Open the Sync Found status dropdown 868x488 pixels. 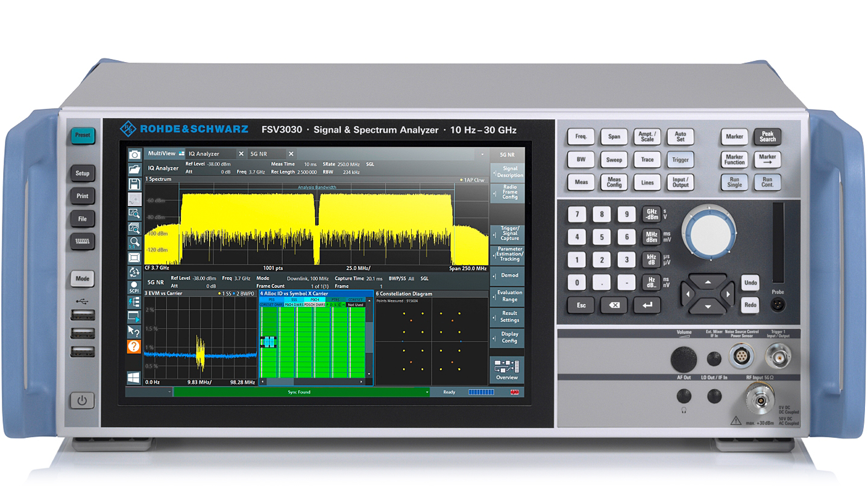[x=427, y=392]
